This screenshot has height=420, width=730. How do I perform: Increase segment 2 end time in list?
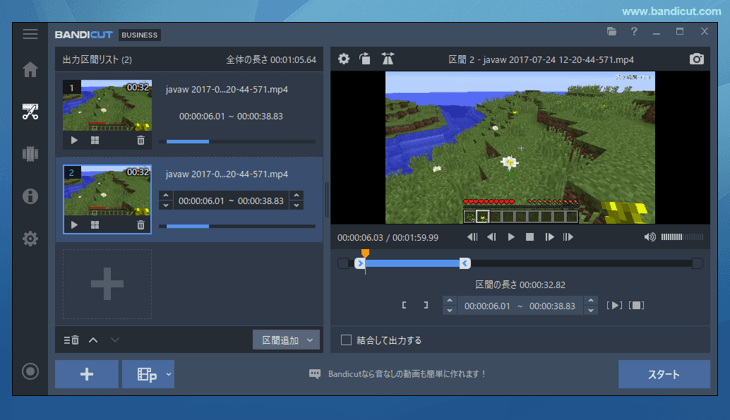coord(297,196)
